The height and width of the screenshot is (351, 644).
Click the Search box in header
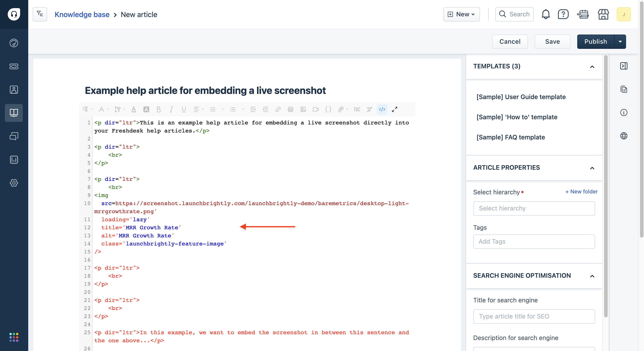[514, 14]
